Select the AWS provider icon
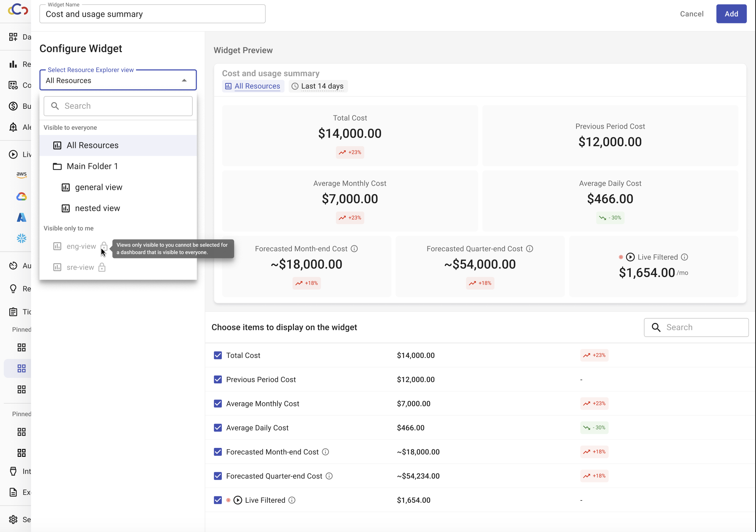The height and width of the screenshot is (532, 756). point(22,174)
